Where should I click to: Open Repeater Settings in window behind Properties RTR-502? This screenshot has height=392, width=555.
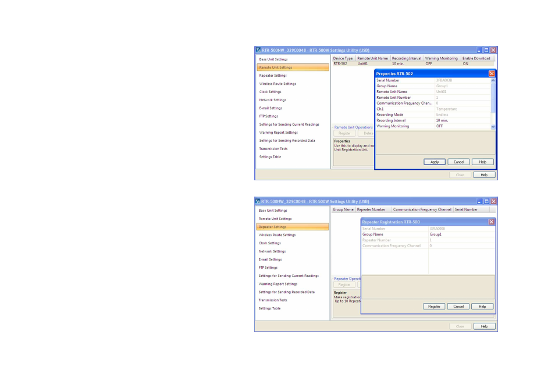point(273,76)
